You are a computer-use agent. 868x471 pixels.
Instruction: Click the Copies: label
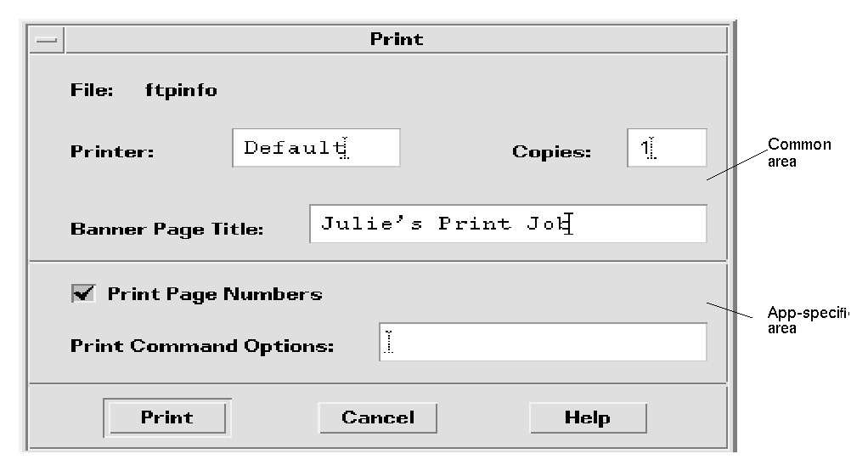552,151
